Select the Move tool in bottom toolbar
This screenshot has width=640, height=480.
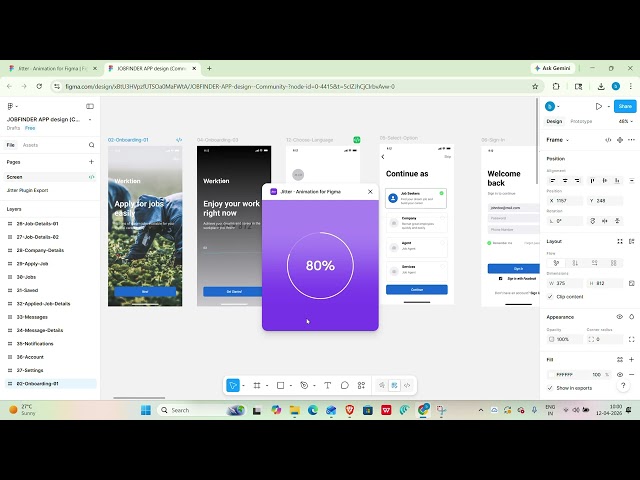point(233,385)
